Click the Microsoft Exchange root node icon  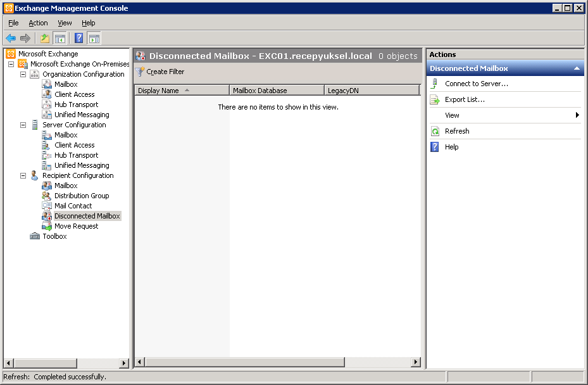coord(11,54)
